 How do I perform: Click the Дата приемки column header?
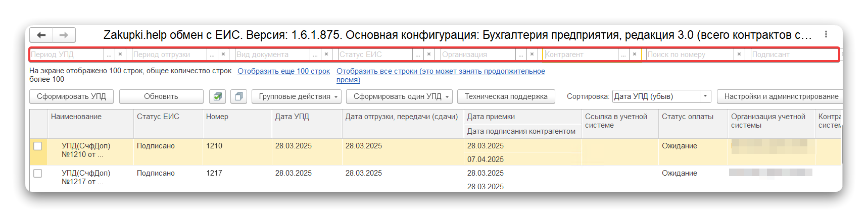(523, 117)
